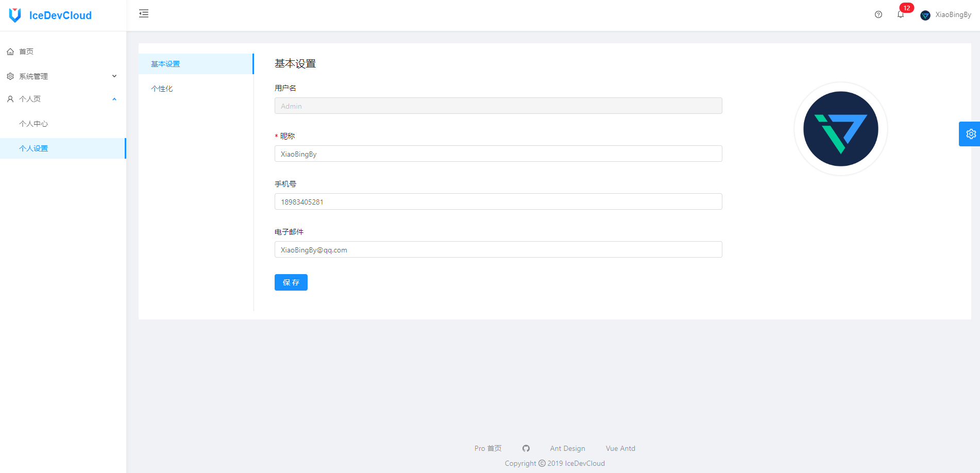
Task: Collapse the 个人页 submenu arrow
Action: [x=114, y=99]
